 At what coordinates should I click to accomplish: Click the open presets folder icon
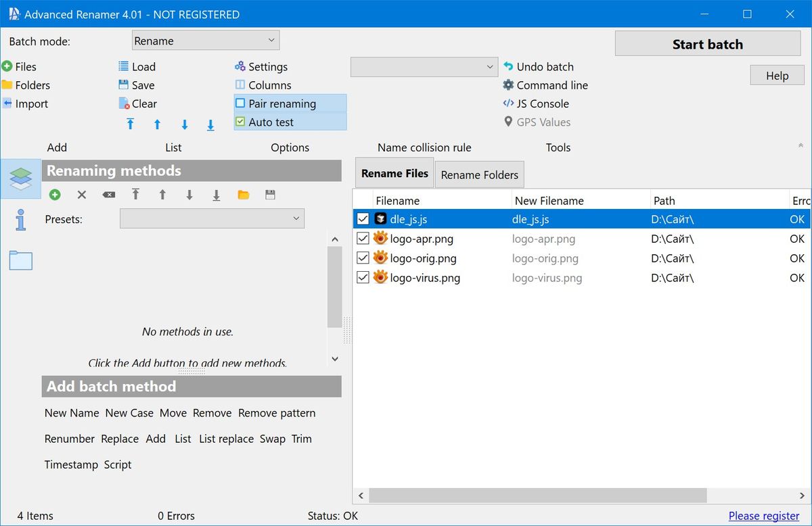[x=244, y=195]
